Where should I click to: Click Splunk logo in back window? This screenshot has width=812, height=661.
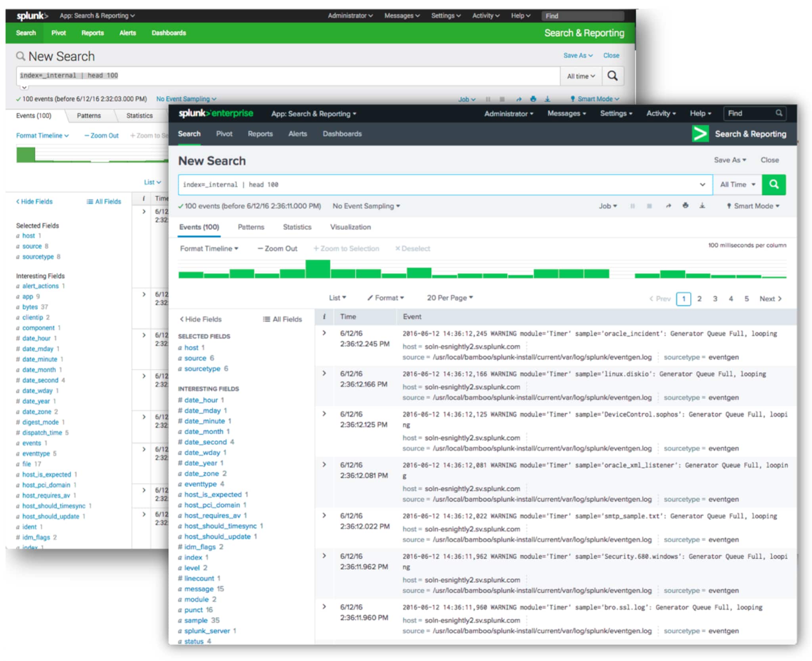[32, 15]
